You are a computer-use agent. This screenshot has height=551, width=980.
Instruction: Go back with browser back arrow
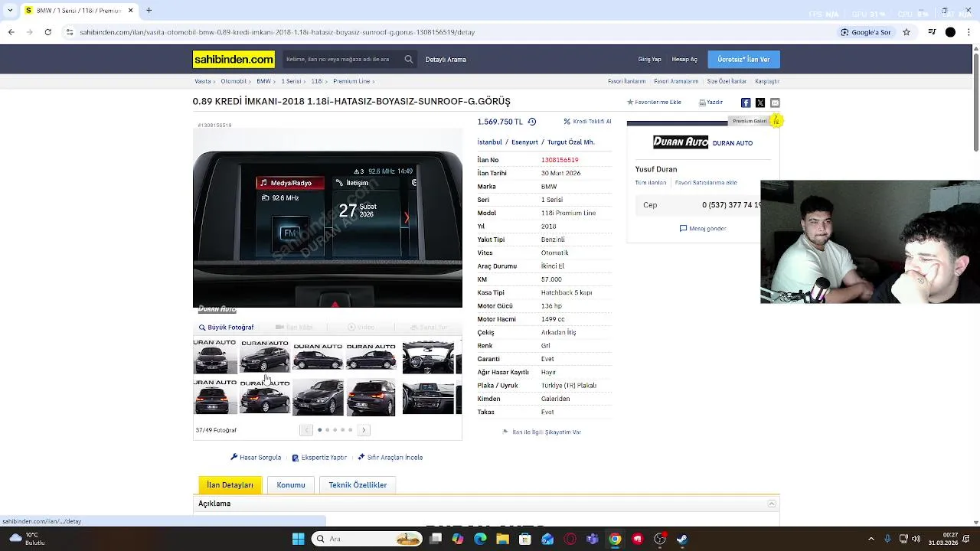[11, 32]
